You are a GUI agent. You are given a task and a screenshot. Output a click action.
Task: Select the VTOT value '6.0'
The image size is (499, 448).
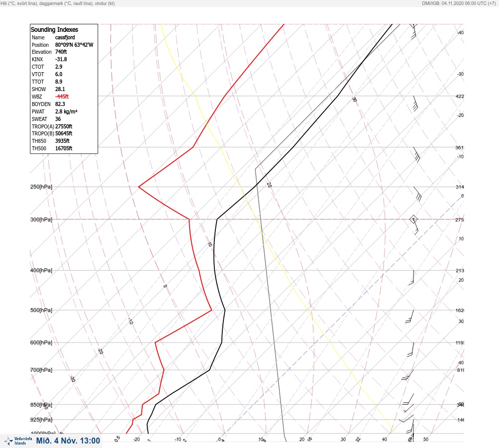[x=59, y=74]
